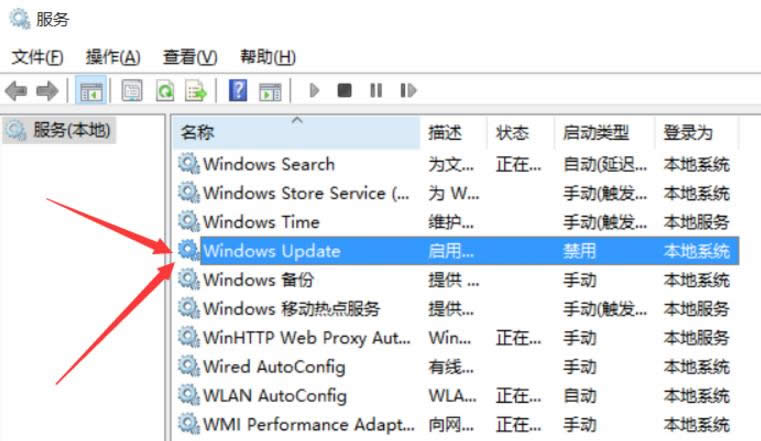Viewport: 761px width, 441px height.
Task: Open the 帮助(H) menu
Action: pyautogui.click(x=268, y=57)
